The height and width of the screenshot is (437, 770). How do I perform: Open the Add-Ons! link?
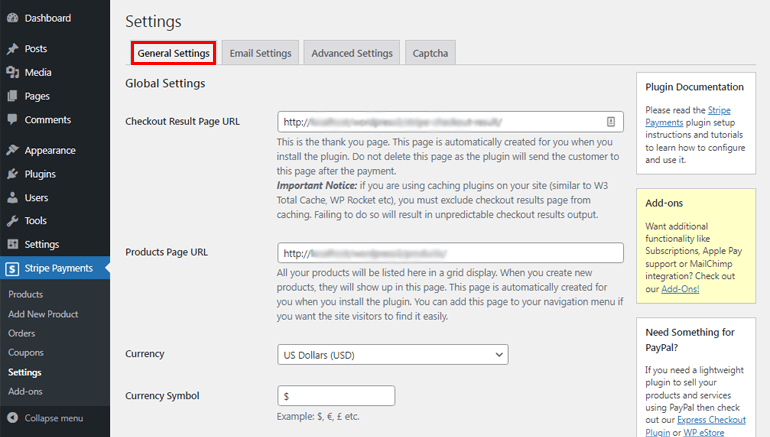point(680,289)
